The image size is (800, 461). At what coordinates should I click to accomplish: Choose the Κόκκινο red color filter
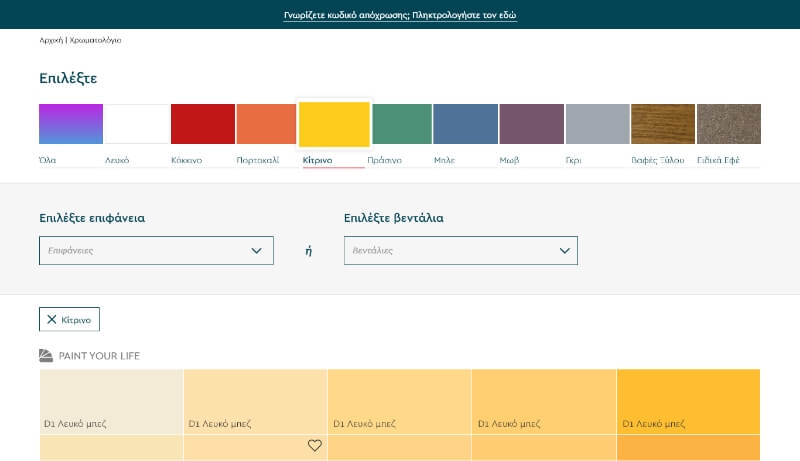click(x=202, y=124)
